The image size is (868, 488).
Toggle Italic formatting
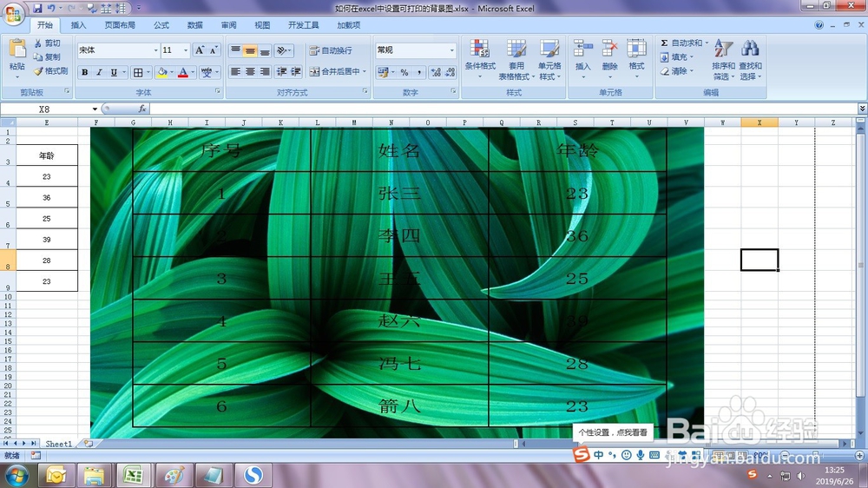(x=99, y=72)
